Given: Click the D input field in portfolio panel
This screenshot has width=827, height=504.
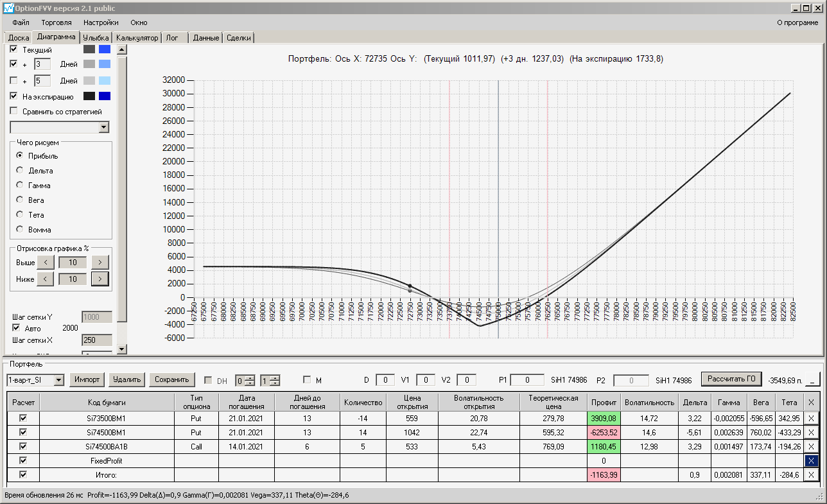Looking at the screenshot, I should 385,380.
